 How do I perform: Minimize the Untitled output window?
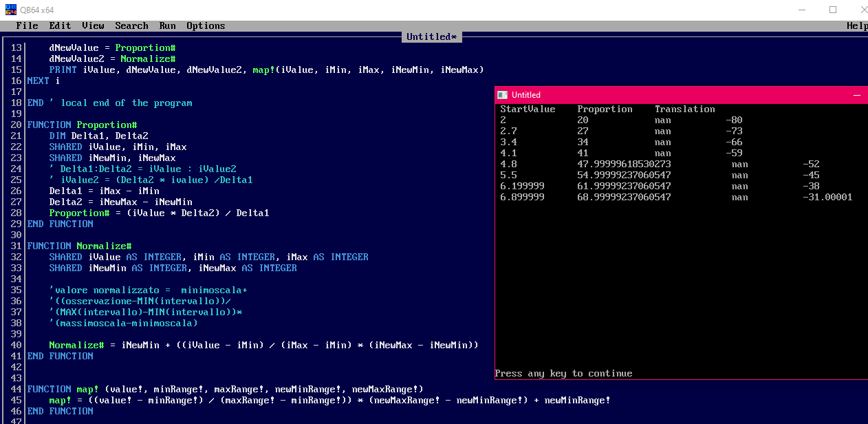[x=857, y=95]
